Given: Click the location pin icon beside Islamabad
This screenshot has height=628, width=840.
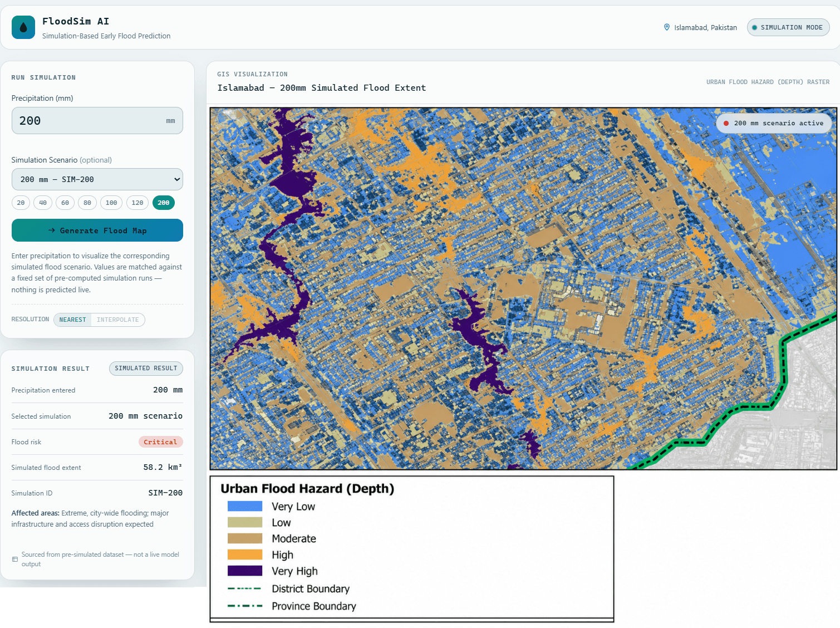Looking at the screenshot, I should coord(667,27).
